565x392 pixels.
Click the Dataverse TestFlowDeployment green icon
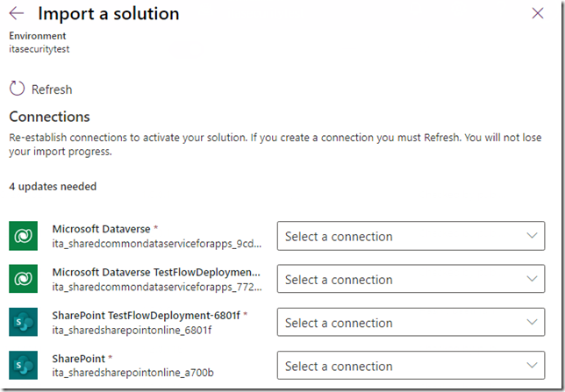24,279
